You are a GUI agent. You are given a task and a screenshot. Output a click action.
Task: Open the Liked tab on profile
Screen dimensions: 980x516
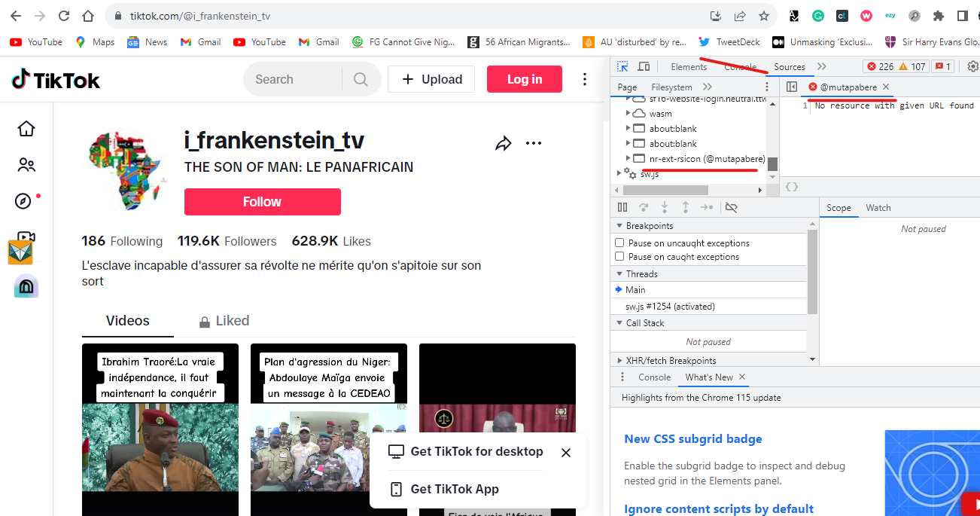pyautogui.click(x=224, y=321)
